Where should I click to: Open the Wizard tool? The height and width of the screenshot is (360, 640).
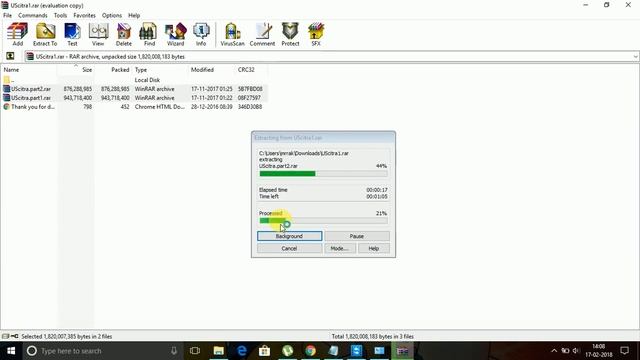[176, 34]
